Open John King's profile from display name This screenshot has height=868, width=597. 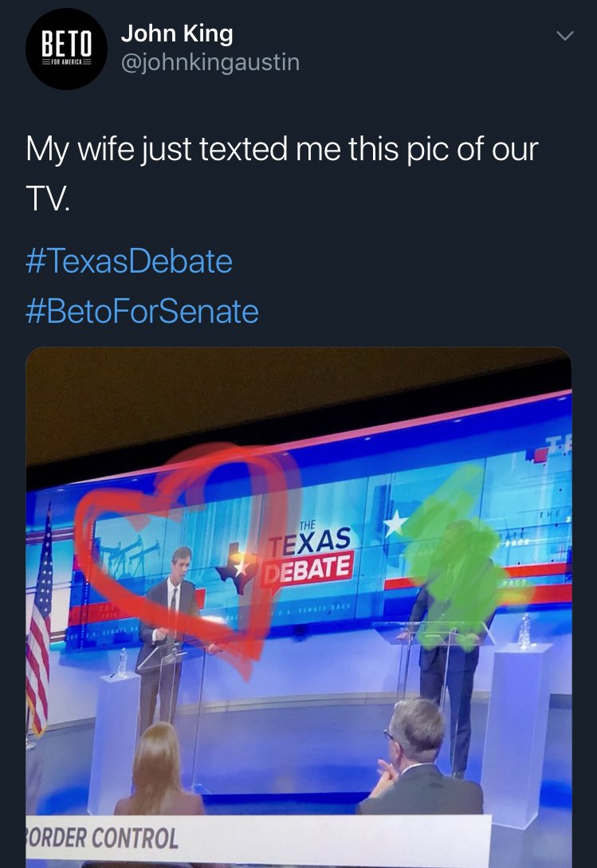[x=177, y=33]
